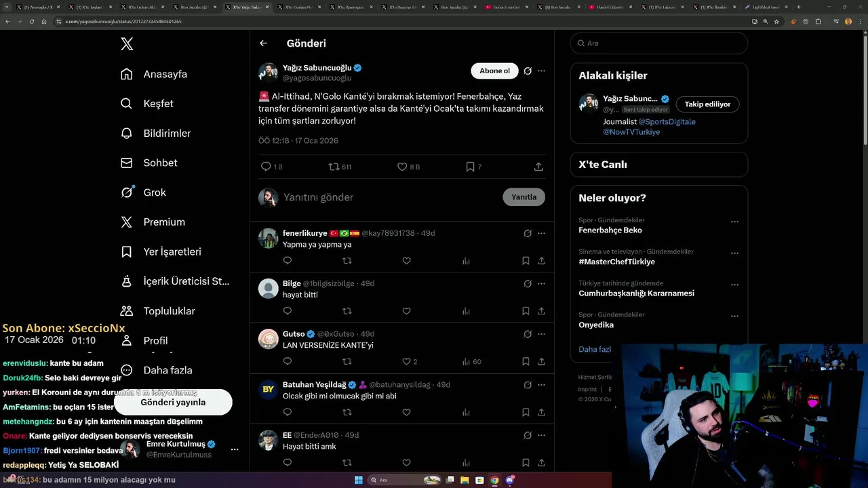The height and width of the screenshot is (488, 868).
Task: Open Bildirimler notifications
Action: (x=155, y=134)
